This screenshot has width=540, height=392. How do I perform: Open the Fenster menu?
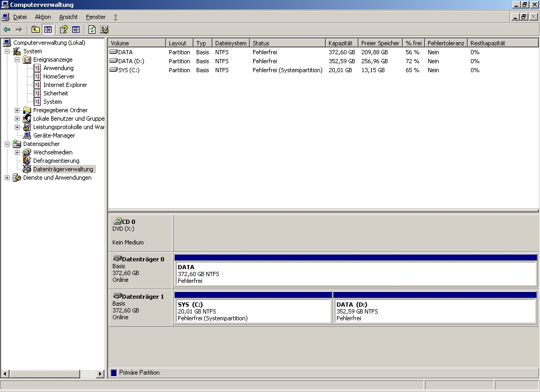(x=96, y=17)
